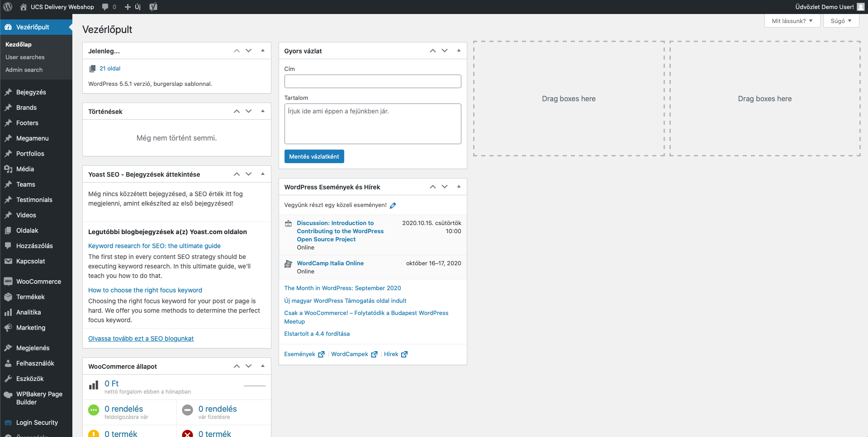This screenshot has width=868, height=437.
Task: Toggle the WooCommerce állapot panel triangle
Action: (x=263, y=366)
